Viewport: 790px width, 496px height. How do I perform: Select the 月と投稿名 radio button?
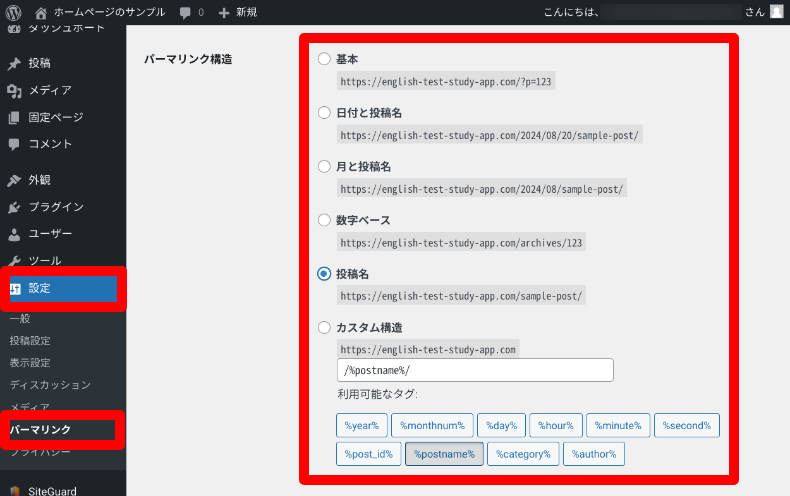coord(324,166)
